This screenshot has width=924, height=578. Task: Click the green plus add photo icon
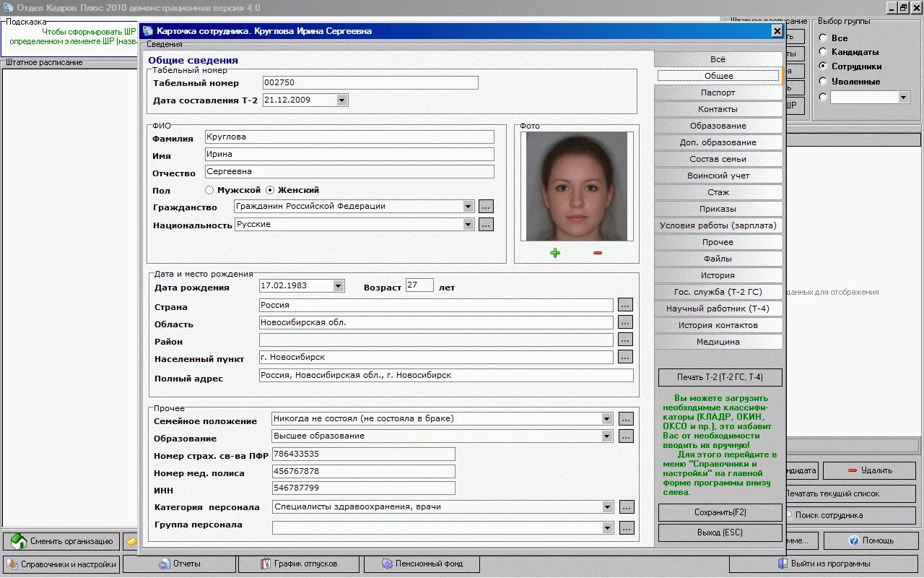[x=554, y=253]
